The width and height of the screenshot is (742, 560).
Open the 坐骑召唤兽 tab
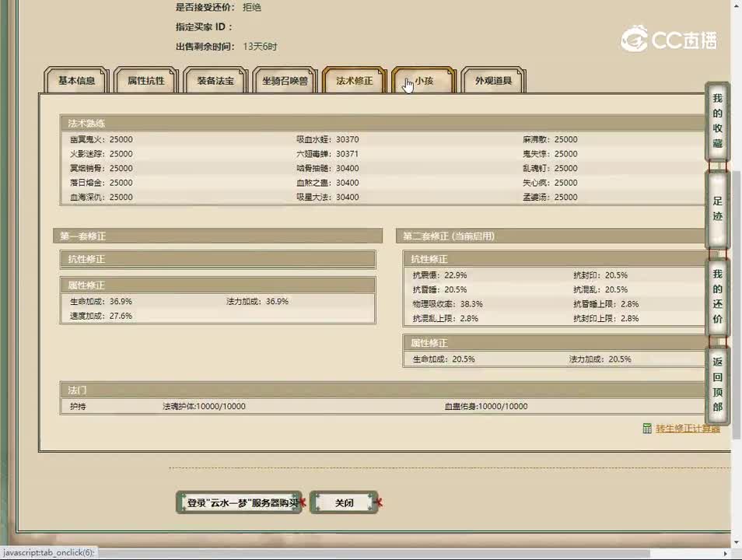point(285,80)
